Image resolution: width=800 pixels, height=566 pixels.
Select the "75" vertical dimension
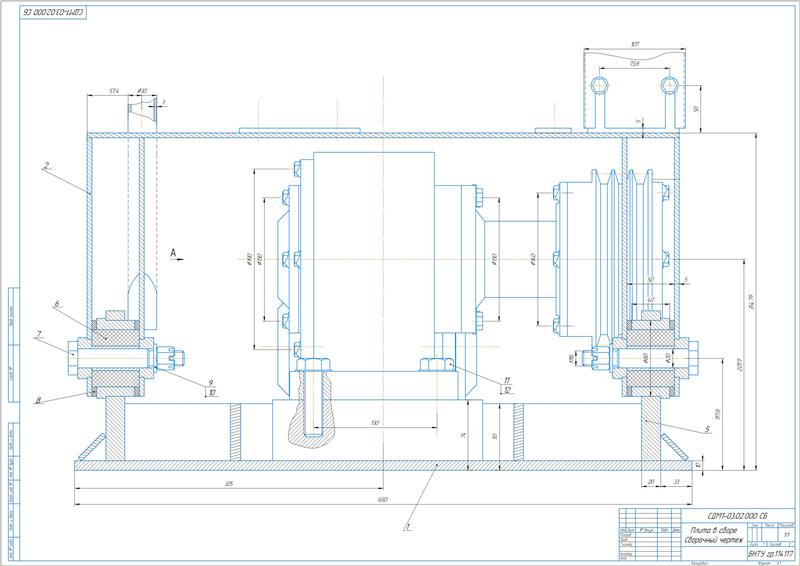pos(464,435)
